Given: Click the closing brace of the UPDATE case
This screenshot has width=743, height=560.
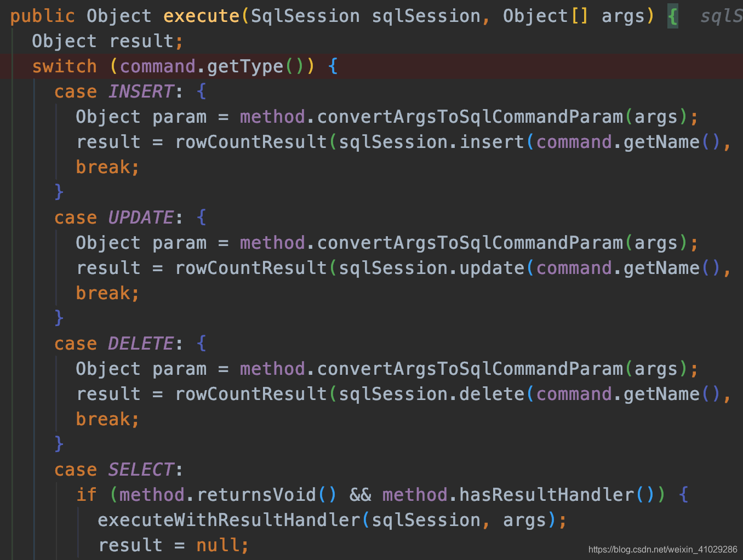Looking at the screenshot, I should click(59, 318).
